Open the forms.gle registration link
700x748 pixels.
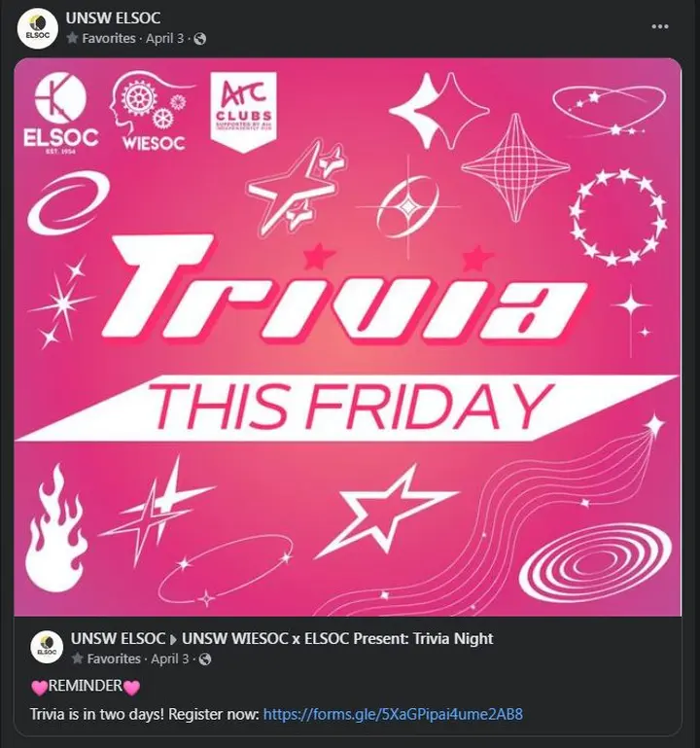[x=394, y=714]
